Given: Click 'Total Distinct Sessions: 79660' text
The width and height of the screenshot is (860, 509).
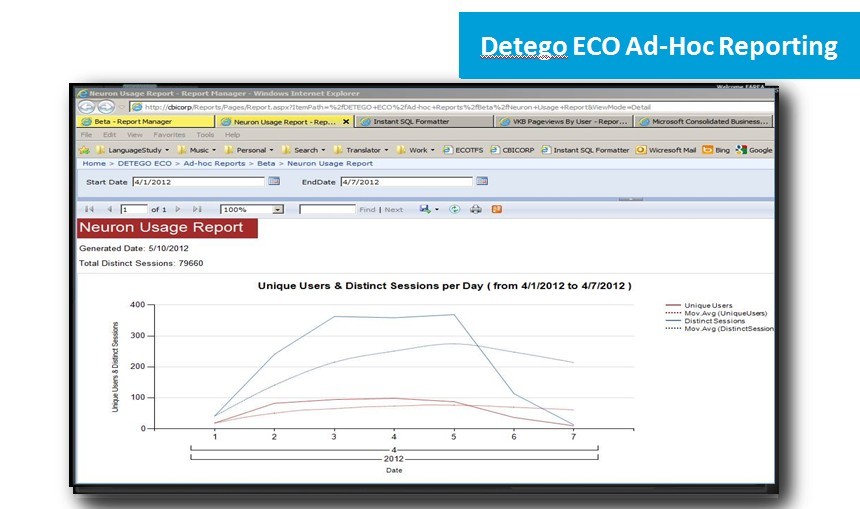Looking at the screenshot, I should pyautogui.click(x=141, y=263).
